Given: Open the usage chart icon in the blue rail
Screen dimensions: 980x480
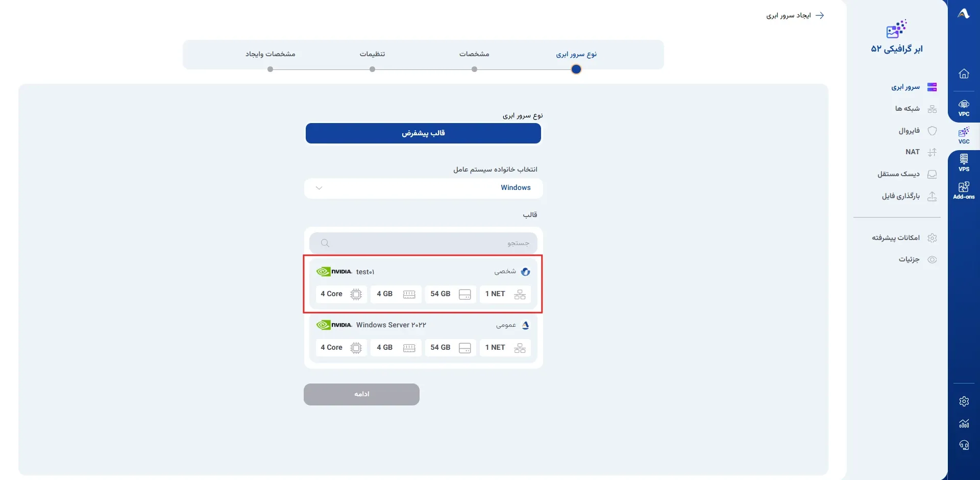Looking at the screenshot, I should pos(964,423).
